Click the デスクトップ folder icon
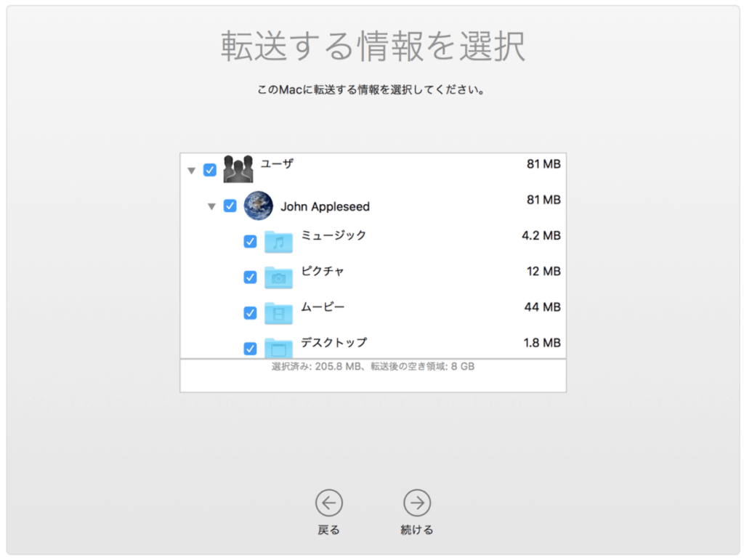744x560 pixels. tap(278, 348)
